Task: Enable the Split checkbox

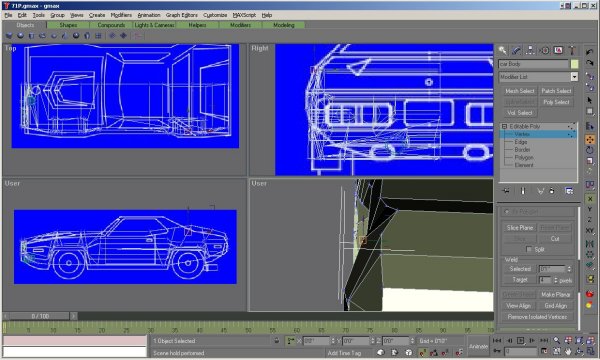Action: pyautogui.click(x=529, y=249)
